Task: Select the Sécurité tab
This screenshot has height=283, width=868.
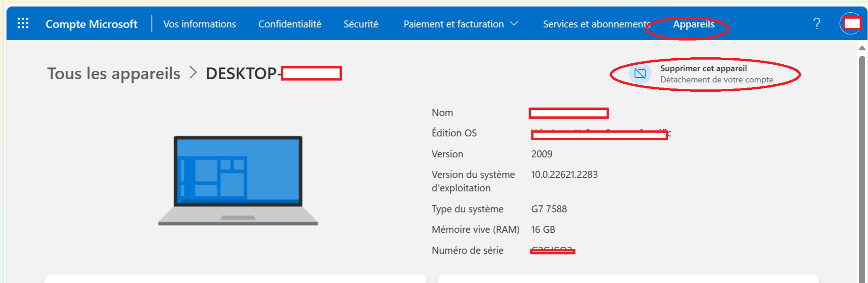Action: 361,24
